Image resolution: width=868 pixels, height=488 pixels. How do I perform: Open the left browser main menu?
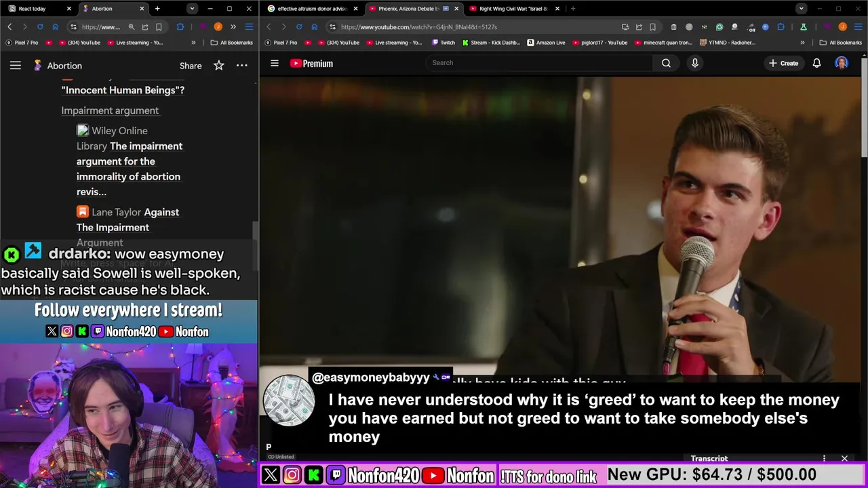coord(249,27)
